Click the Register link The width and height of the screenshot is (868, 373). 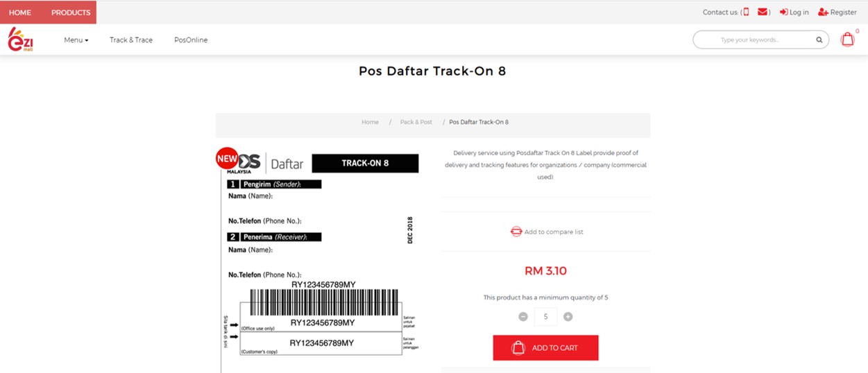837,12
